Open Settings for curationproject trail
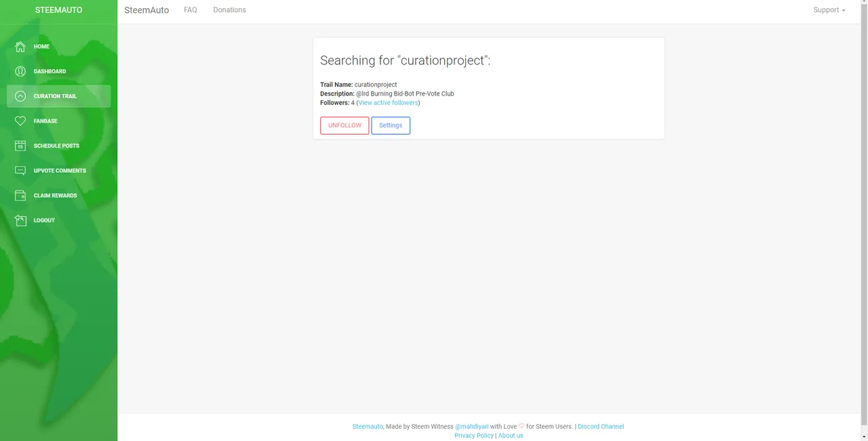The width and height of the screenshot is (868, 441). pyautogui.click(x=391, y=125)
